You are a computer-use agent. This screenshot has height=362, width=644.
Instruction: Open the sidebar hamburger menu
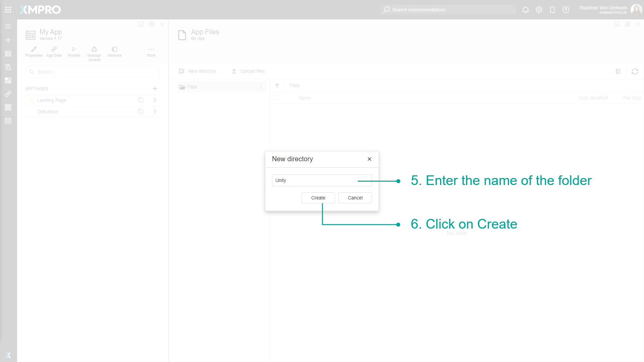8,26
